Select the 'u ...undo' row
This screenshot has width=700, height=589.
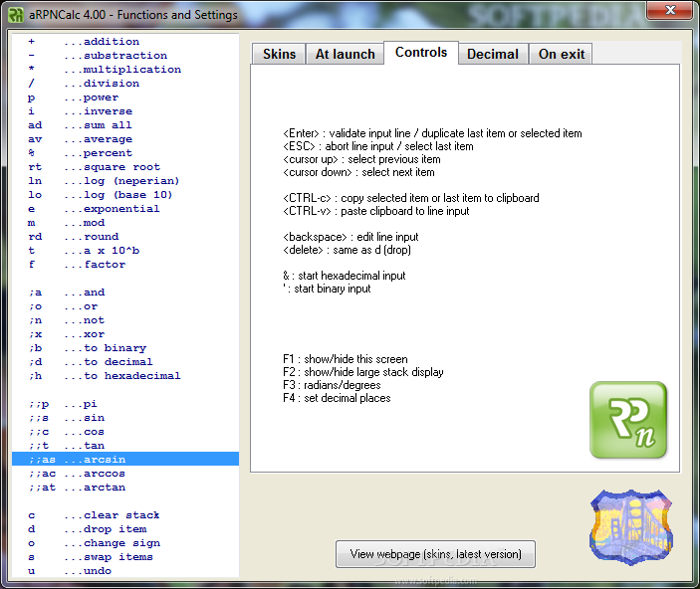(x=125, y=571)
